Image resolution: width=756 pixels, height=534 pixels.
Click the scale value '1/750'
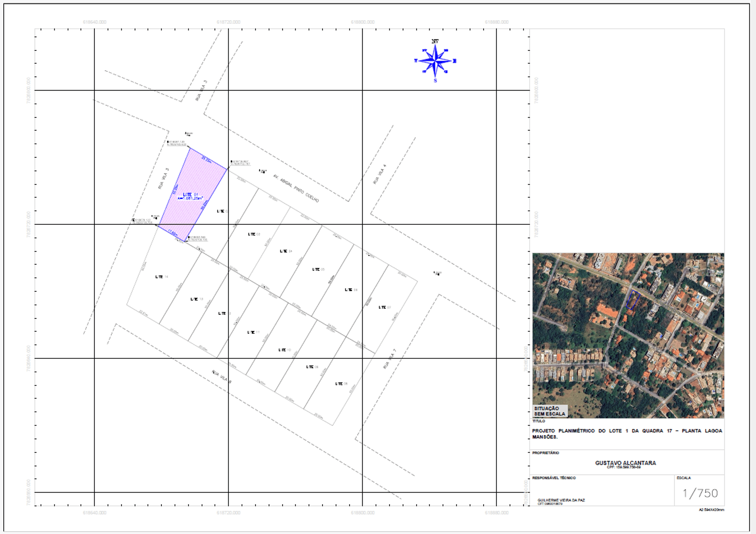click(x=700, y=493)
